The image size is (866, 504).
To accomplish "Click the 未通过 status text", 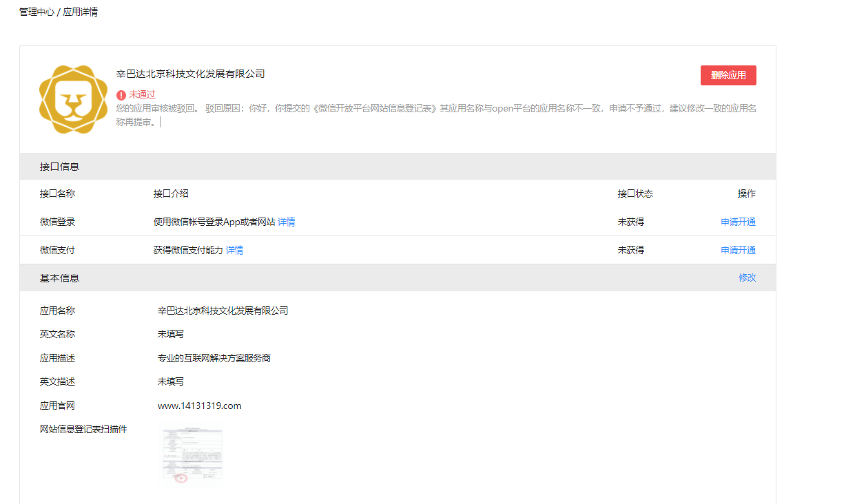I will click(143, 95).
